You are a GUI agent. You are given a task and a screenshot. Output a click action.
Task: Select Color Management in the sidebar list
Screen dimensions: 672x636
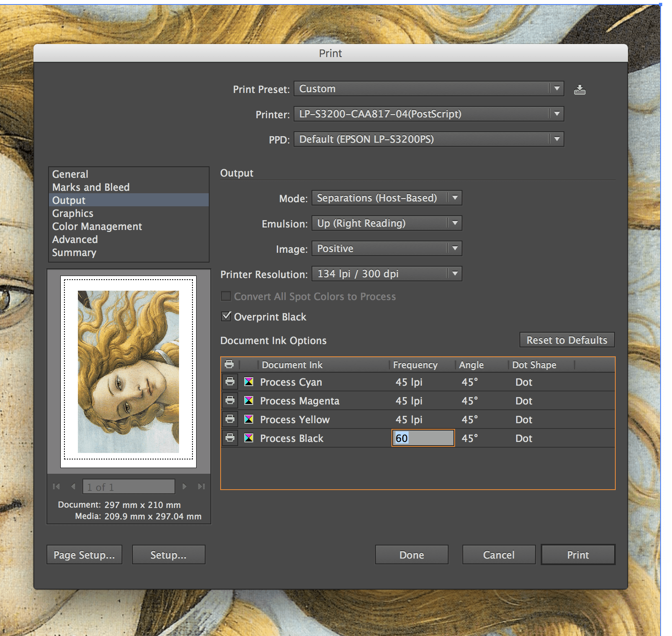pyautogui.click(x=97, y=227)
